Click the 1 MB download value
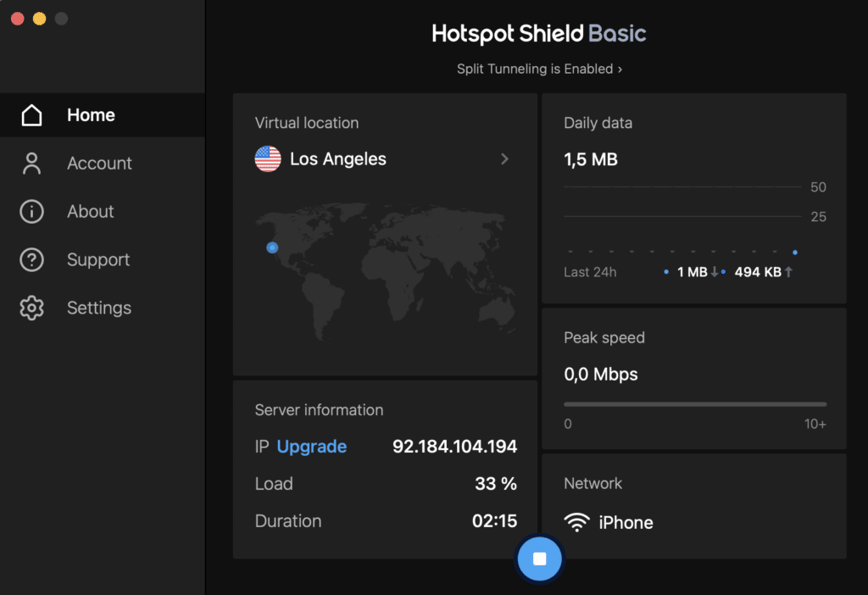868x595 pixels. 693,272
